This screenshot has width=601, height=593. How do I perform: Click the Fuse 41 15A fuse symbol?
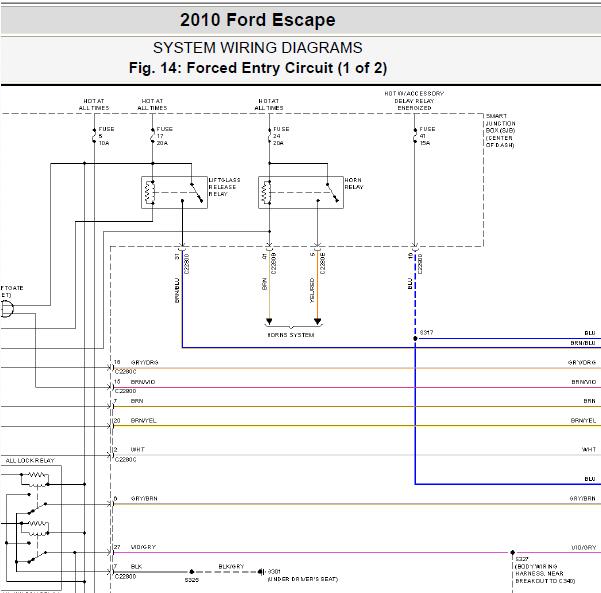414,136
